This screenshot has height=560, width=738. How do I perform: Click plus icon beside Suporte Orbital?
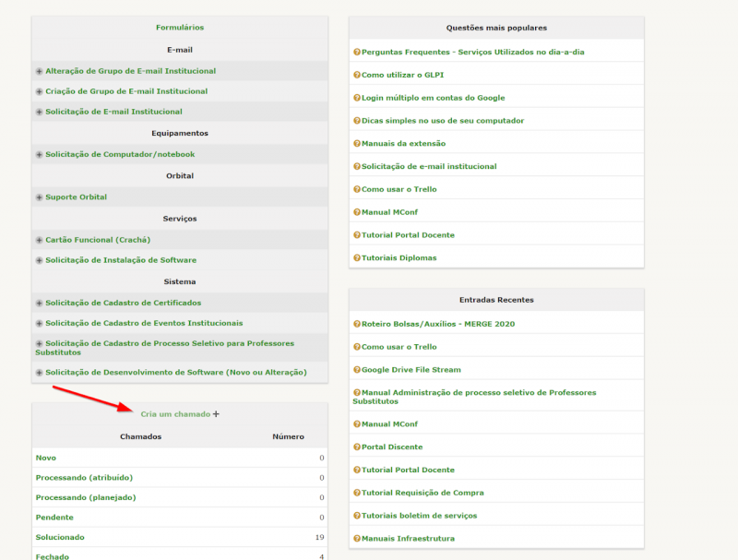[x=39, y=197]
